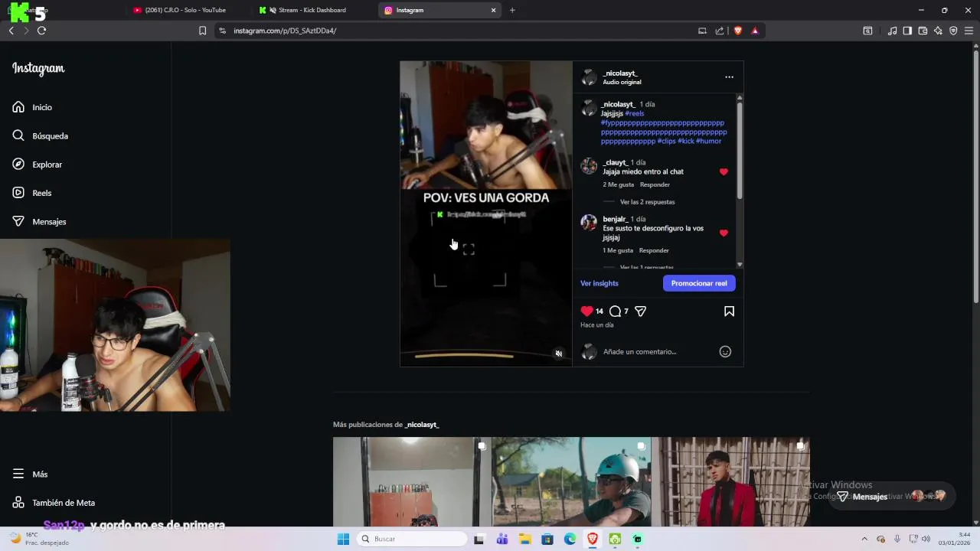Open Windows Start menu
This screenshot has height=551, width=980.
click(343, 539)
